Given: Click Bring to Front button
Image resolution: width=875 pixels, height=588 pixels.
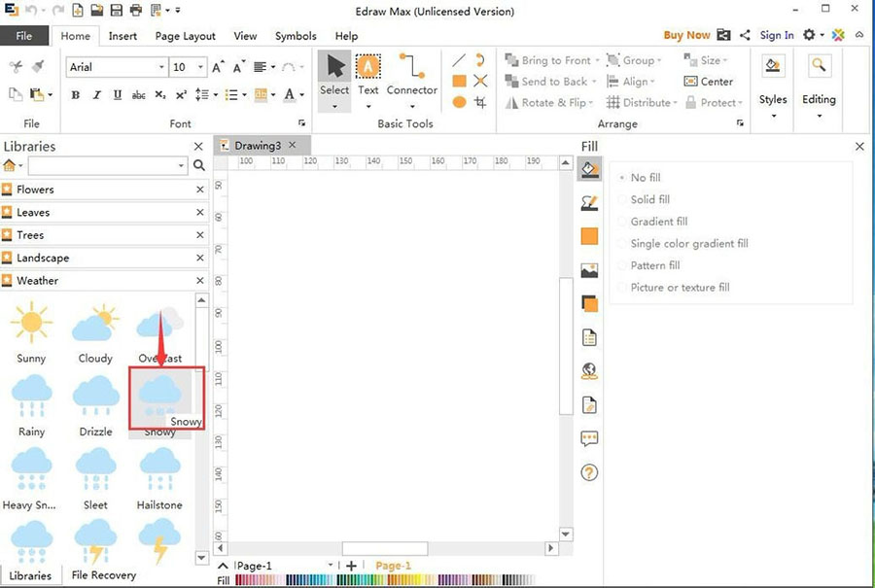Looking at the screenshot, I should coord(548,60).
